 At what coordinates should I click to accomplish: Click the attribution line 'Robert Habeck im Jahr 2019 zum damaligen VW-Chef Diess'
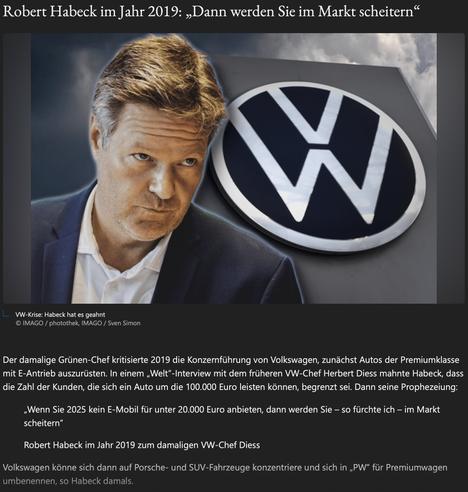(142, 445)
